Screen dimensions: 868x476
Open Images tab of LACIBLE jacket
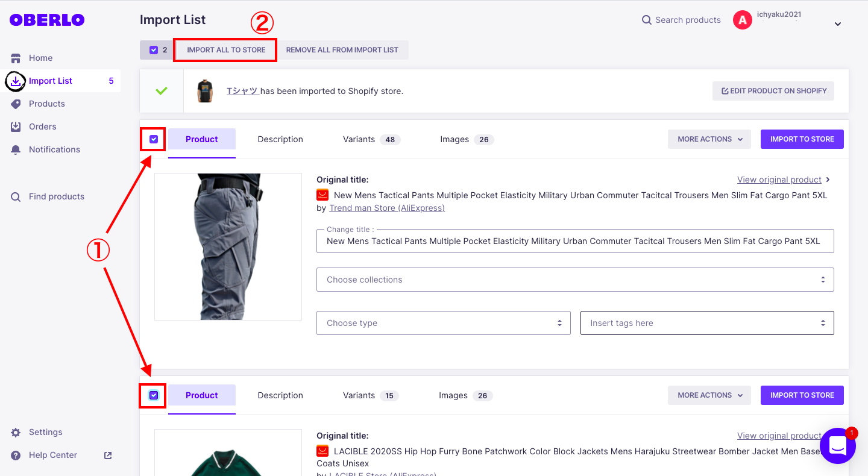(466, 395)
